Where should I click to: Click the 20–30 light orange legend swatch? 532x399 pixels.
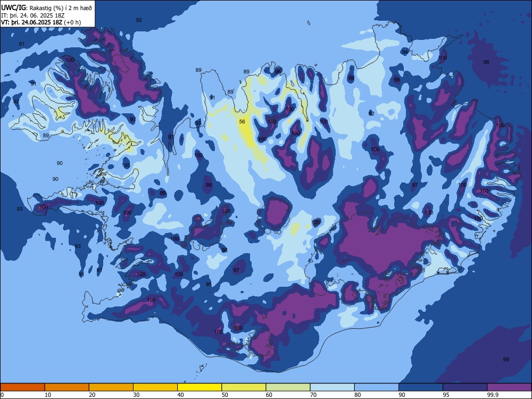pyautogui.click(x=111, y=387)
